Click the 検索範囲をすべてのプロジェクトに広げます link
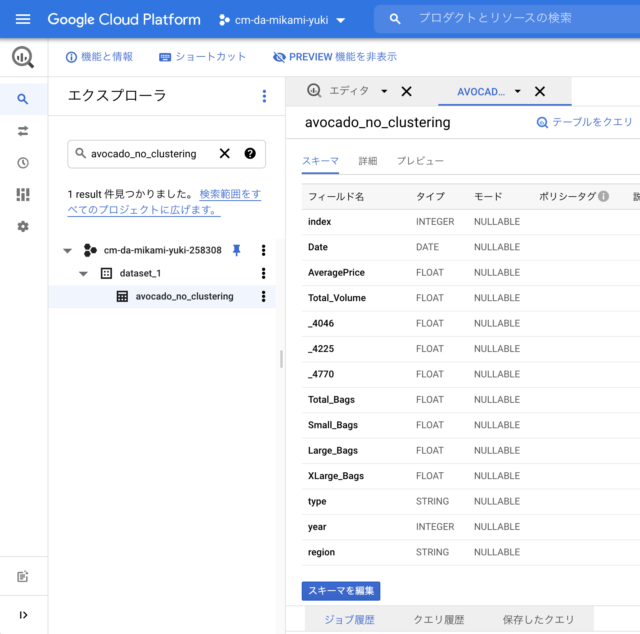 (164, 202)
